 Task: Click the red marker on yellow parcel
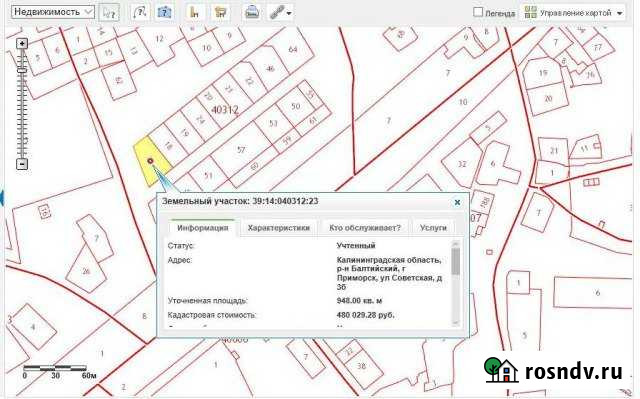click(x=150, y=161)
